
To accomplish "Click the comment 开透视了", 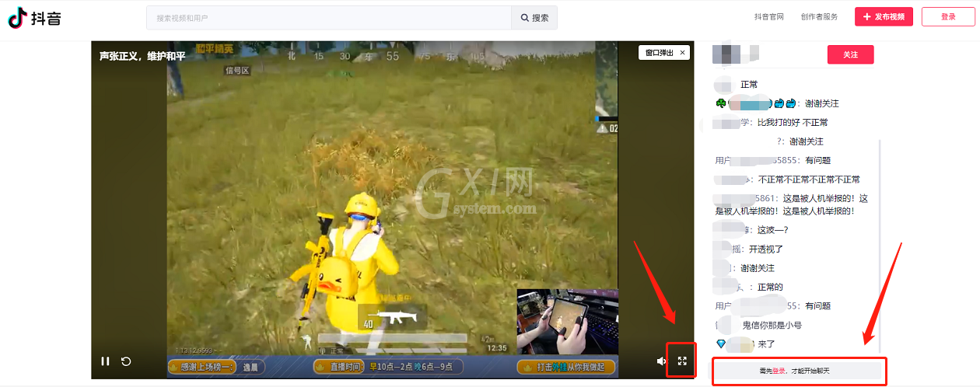I will tap(766, 249).
